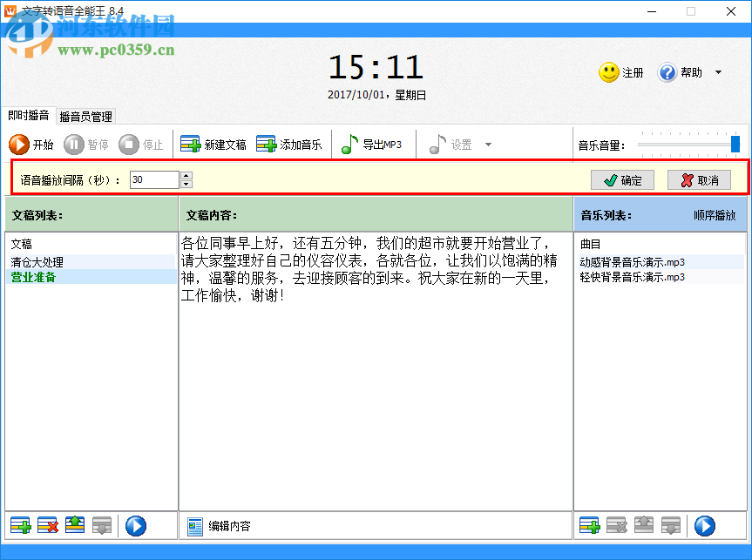752x560 pixels.
Task: Confirm with the 确定 button
Action: coord(622,179)
